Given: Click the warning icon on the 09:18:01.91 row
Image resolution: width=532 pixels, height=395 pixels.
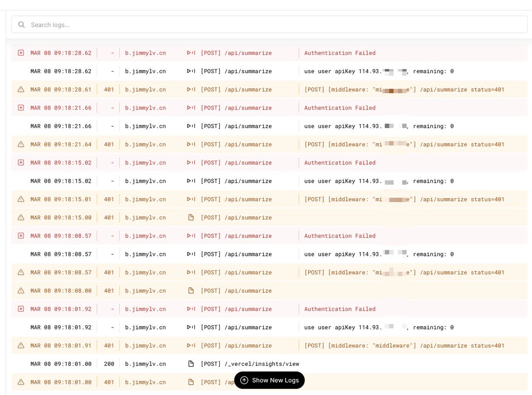Looking at the screenshot, I should coord(21,346).
